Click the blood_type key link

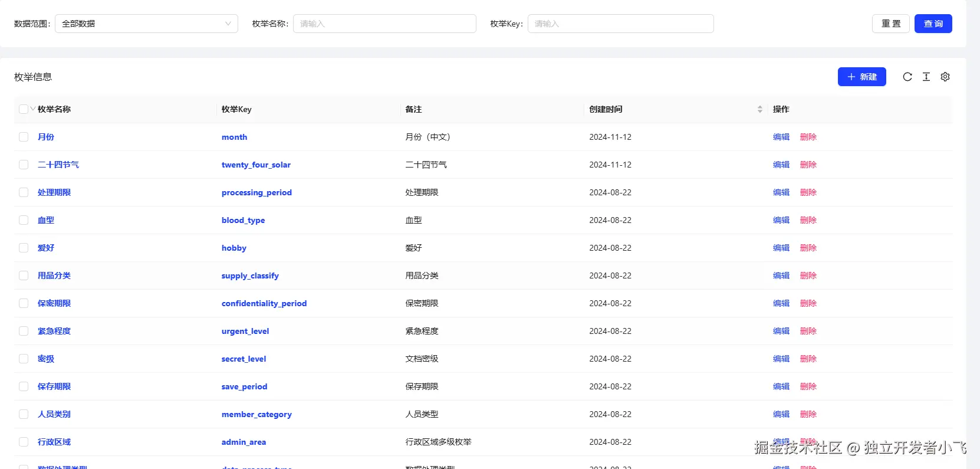coord(243,220)
